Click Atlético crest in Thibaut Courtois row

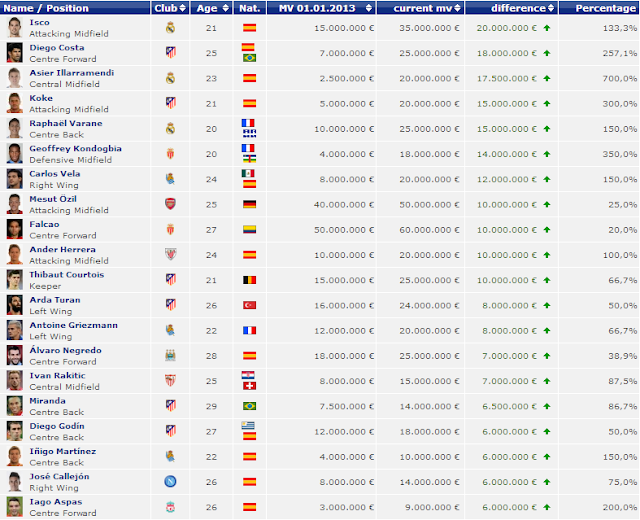click(x=170, y=280)
